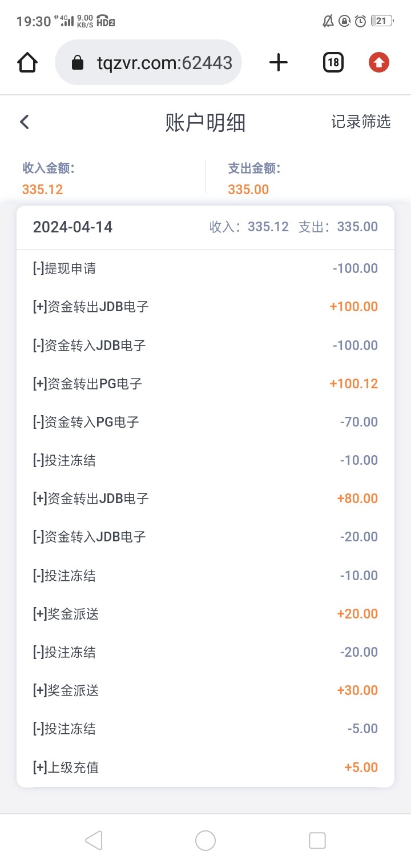
Task: Select the 2024-04-14 date header
Action: (x=73, y=227)
